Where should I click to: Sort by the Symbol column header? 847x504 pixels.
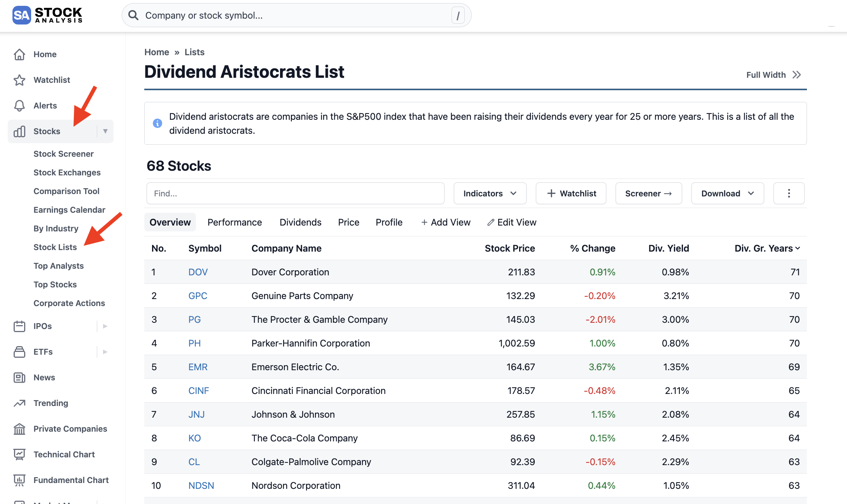(x=205, y=248)
